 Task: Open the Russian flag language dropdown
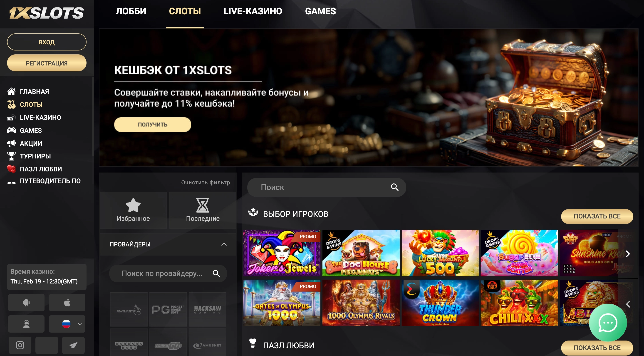67,324
